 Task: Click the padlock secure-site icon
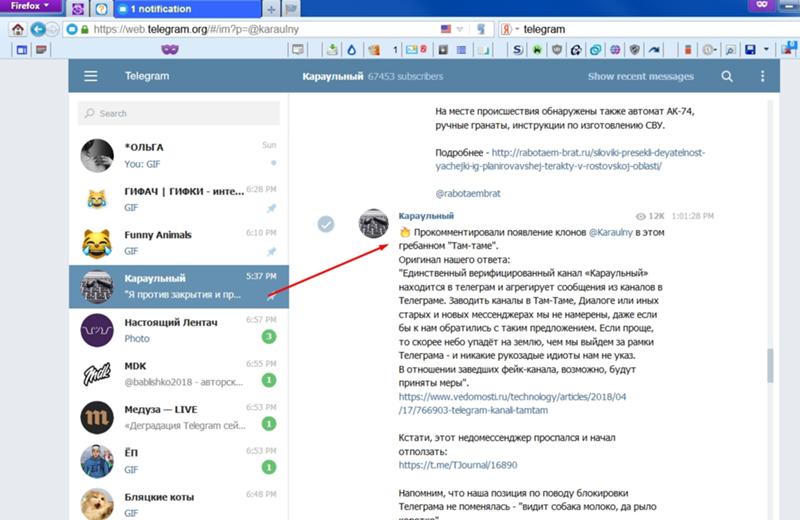pos(85,30)
